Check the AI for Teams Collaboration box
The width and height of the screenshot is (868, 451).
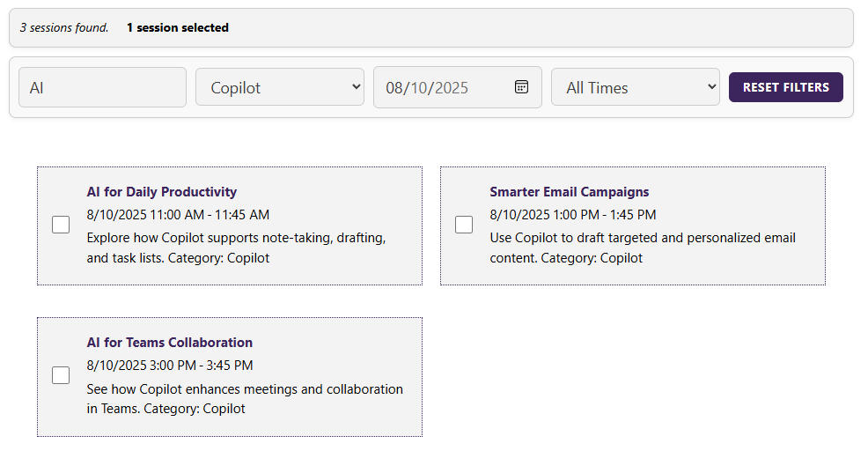click(61, 375)
